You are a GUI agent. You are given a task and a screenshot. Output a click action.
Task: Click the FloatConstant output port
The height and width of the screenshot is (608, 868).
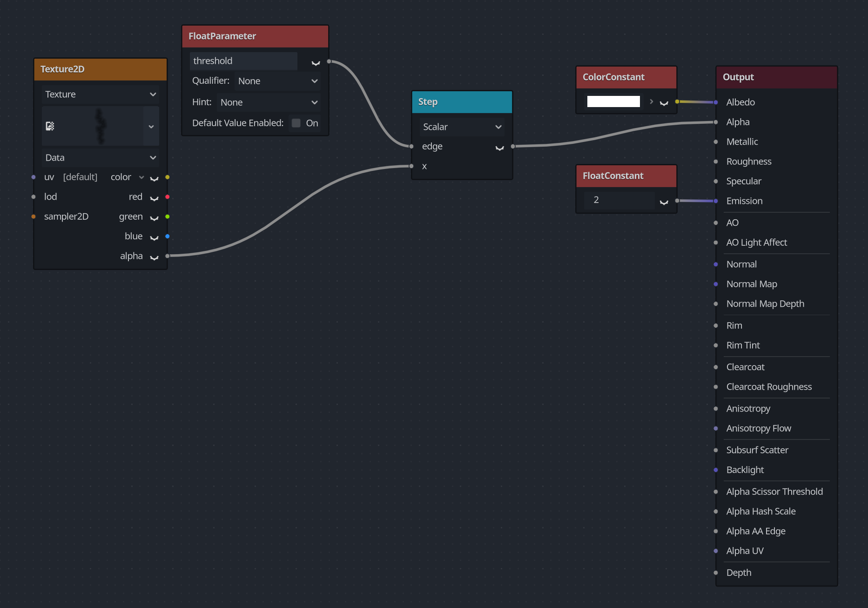tap(677, 201)
